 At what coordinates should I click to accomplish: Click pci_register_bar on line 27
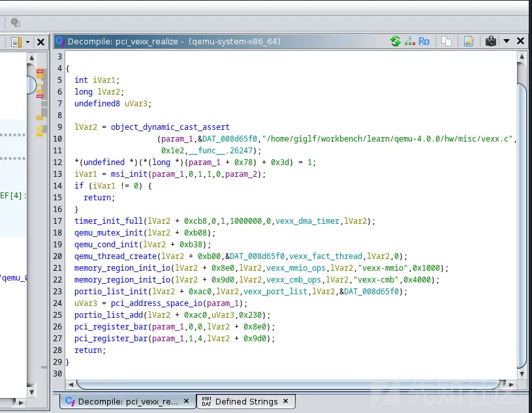click(x=111, y=339)
